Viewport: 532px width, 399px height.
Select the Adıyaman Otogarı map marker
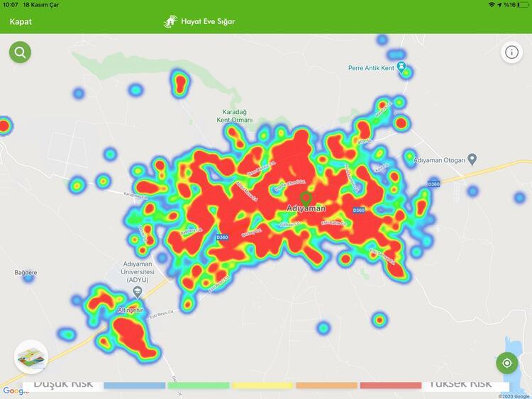(473, 160)
